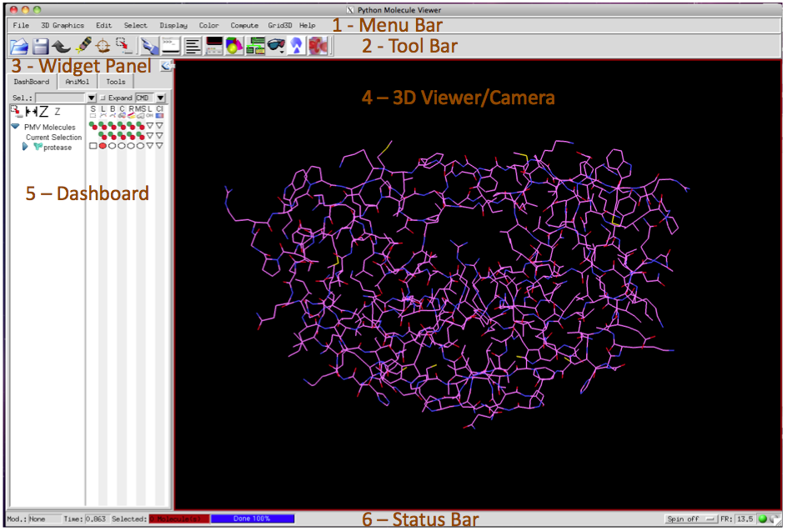Click the Sel. selection input field
The image size is (787, 532).
tap(60, 98)
